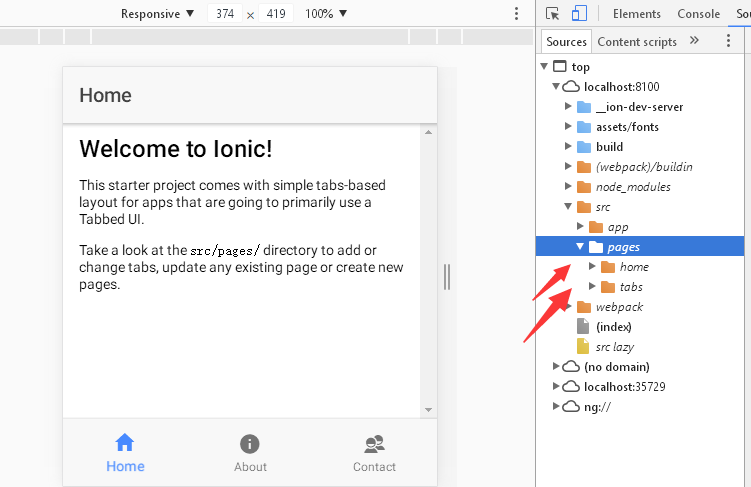751x487 pixels.
Task: Tap the Home tab in the app
Action: point(125,453)
